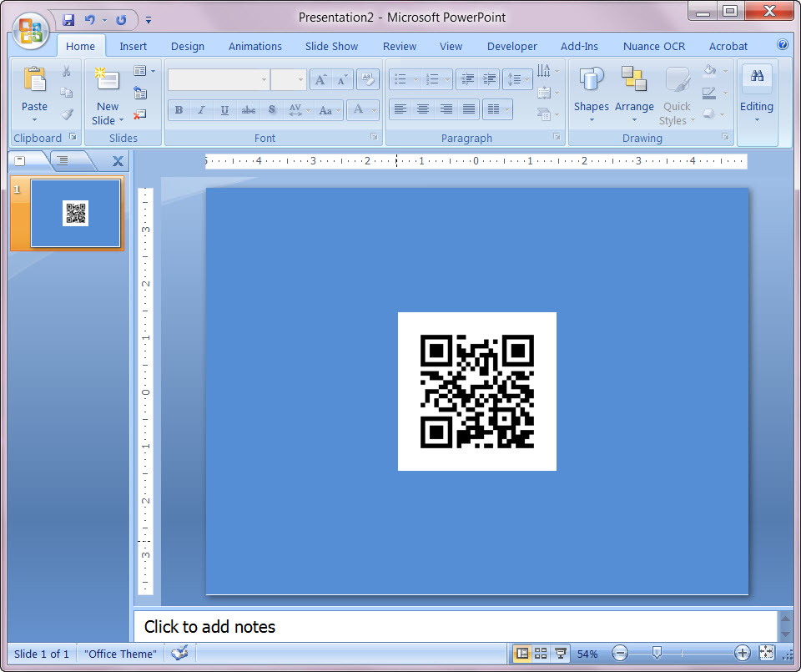Open the Animations ribbon tab
The width and height of the screenshot is (801, 672).
(254, 46)
